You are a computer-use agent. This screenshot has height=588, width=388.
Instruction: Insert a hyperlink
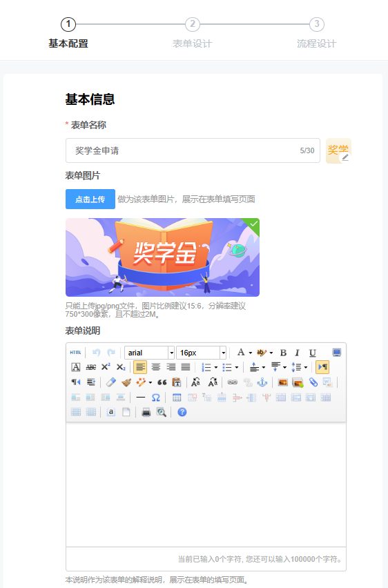point(232,382)
